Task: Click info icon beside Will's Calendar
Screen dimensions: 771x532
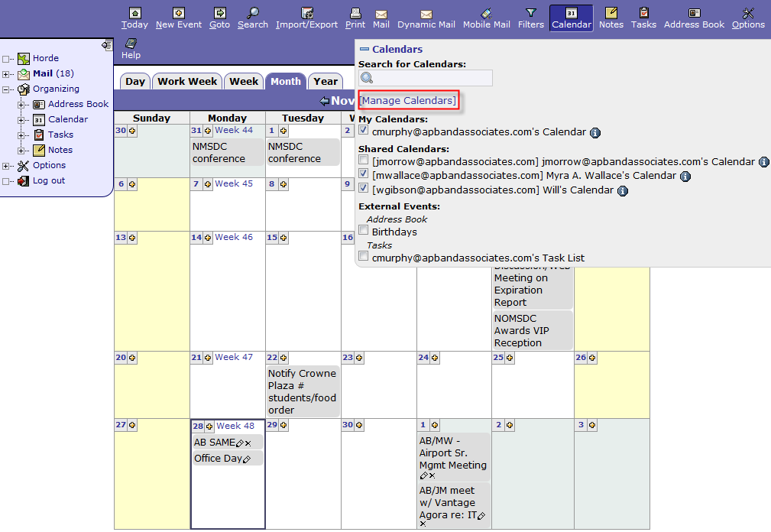Action: (623, 190)
